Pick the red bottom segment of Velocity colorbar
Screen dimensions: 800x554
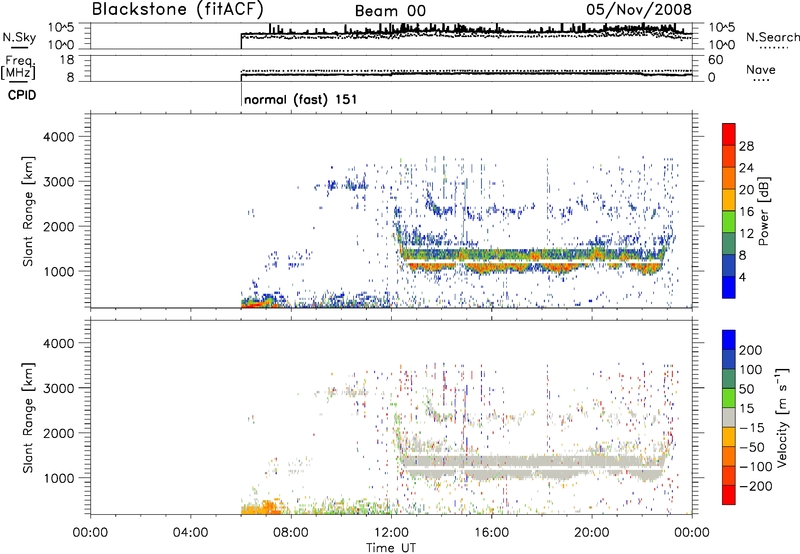(x=729, y=495)
